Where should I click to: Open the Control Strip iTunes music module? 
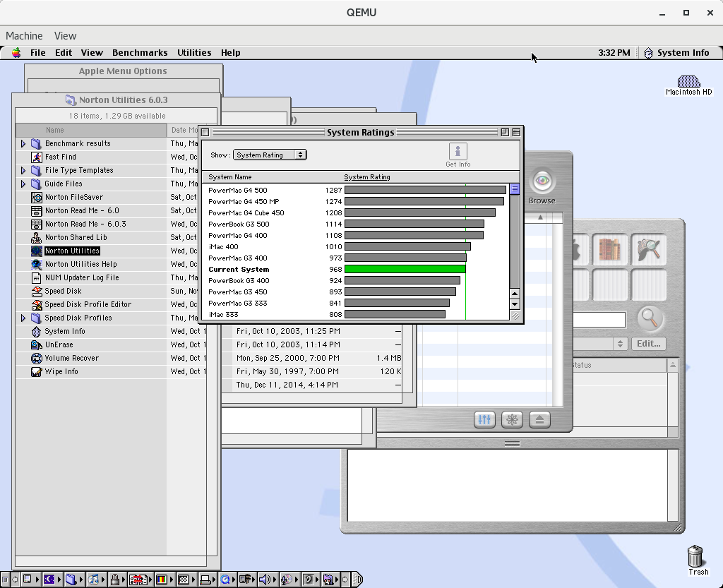tap(95, 580)
